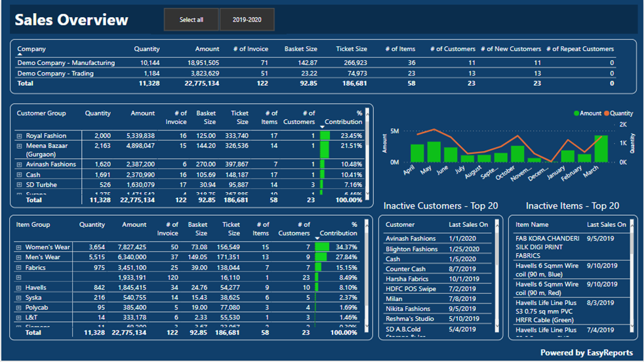
Task: Click the # of Repeat Customers header
Action: pyautogui.click(x=580, y=49)
